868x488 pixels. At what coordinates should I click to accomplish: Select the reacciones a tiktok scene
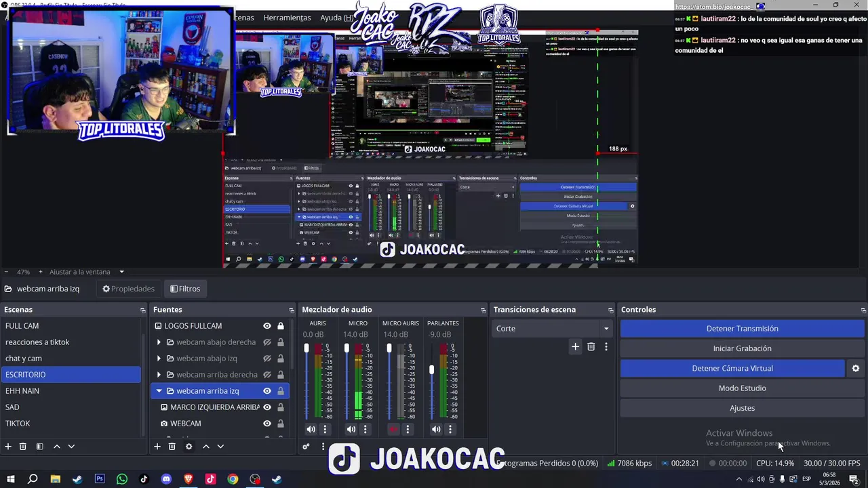click(71, 342)
